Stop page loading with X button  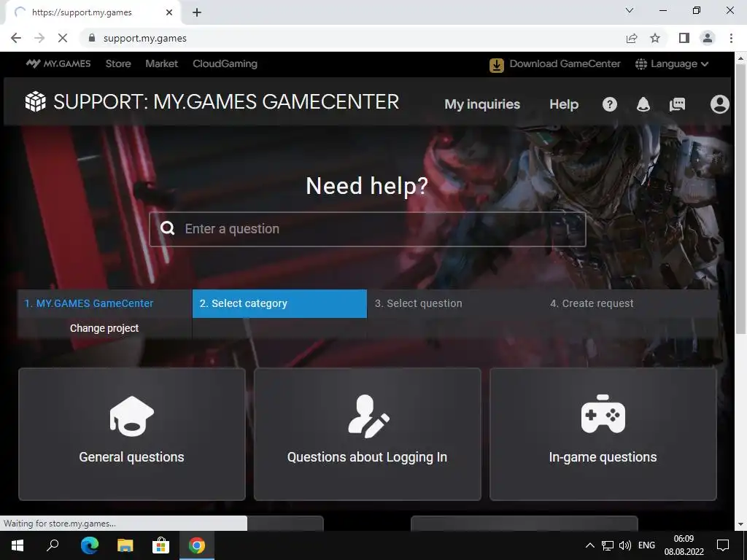[63, 38]
